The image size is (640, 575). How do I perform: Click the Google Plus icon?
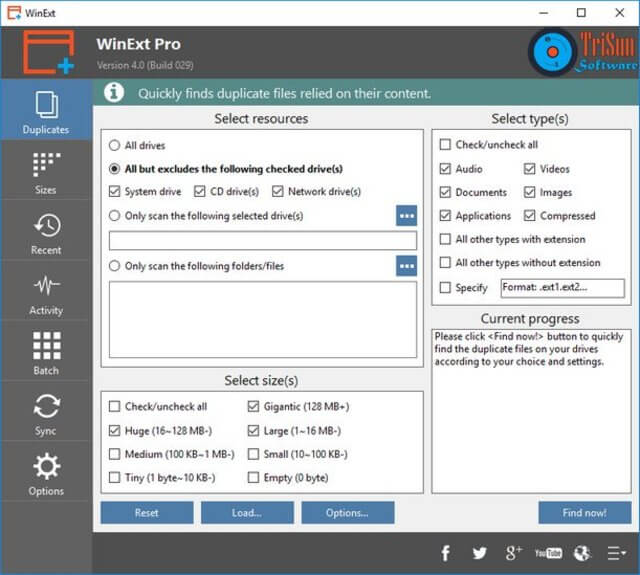513,553
